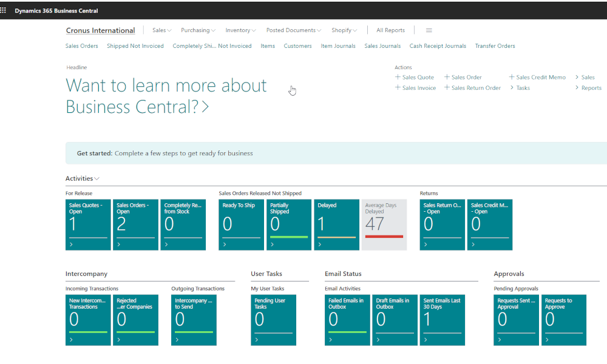Click the arrow on Pending User Tasks tile
The width and height of the screenshot is (607, 364).
coord(257,340)
